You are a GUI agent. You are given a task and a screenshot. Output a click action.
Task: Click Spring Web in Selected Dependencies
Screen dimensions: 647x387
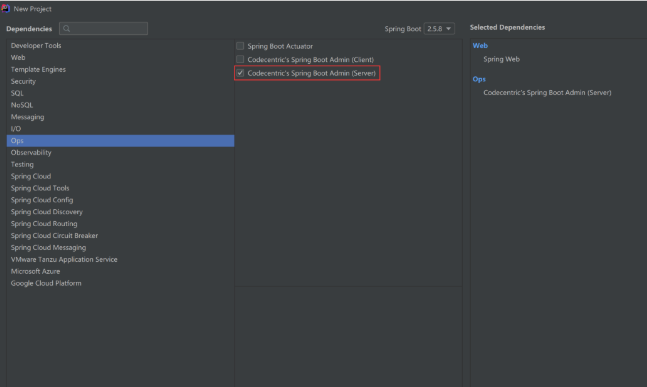(501, 59)
